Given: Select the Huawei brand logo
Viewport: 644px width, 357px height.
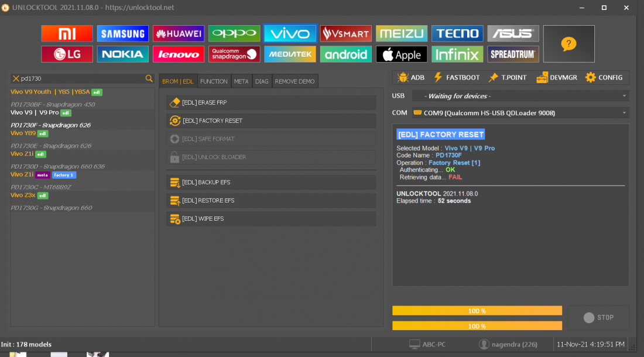Looking at the screenshot, I should coord(179,33).
